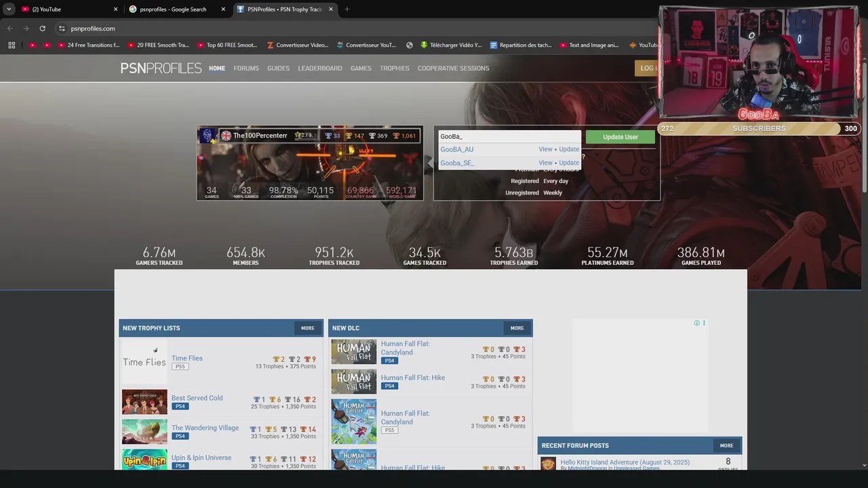Viewport: 868px width, 488px height.
Task: Select the GooBA_AU suggestion
Action: (457, 150)
